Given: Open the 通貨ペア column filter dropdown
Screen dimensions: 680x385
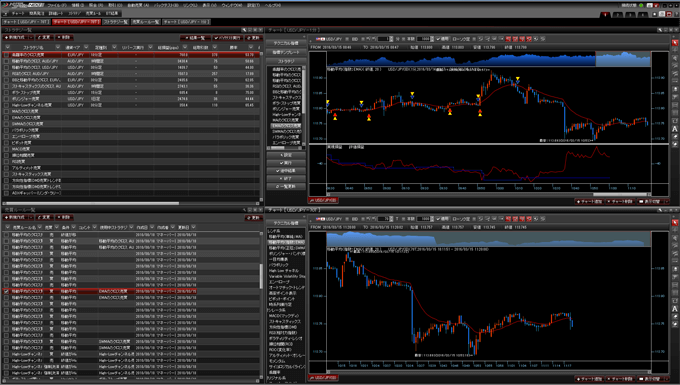Looking at the screenshot, I should 86,47.
